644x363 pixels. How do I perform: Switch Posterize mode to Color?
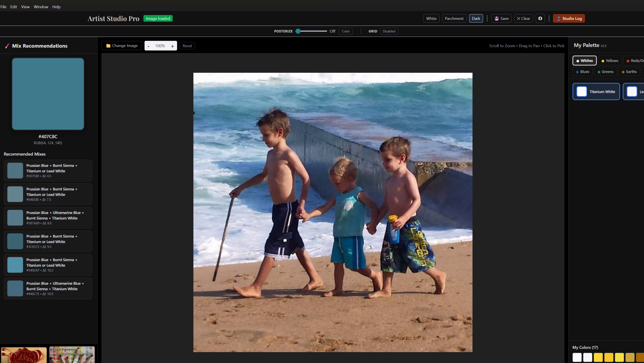pos(346,31)
